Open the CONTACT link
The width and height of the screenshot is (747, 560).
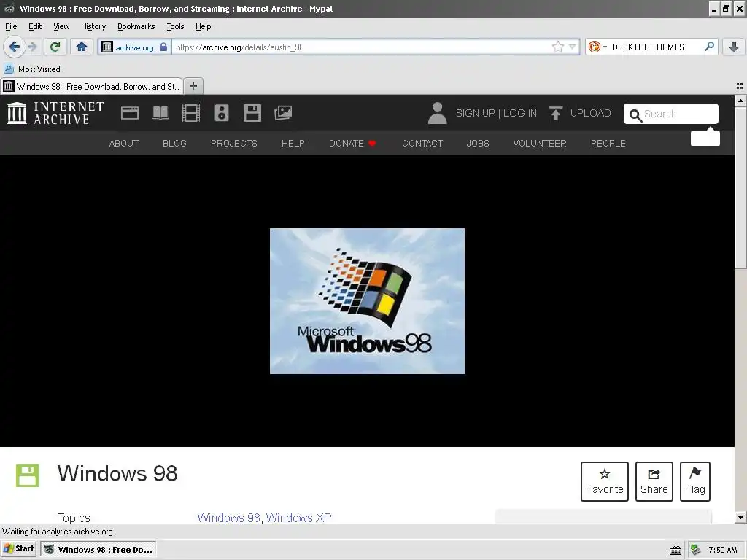click(x=422, y=144)
